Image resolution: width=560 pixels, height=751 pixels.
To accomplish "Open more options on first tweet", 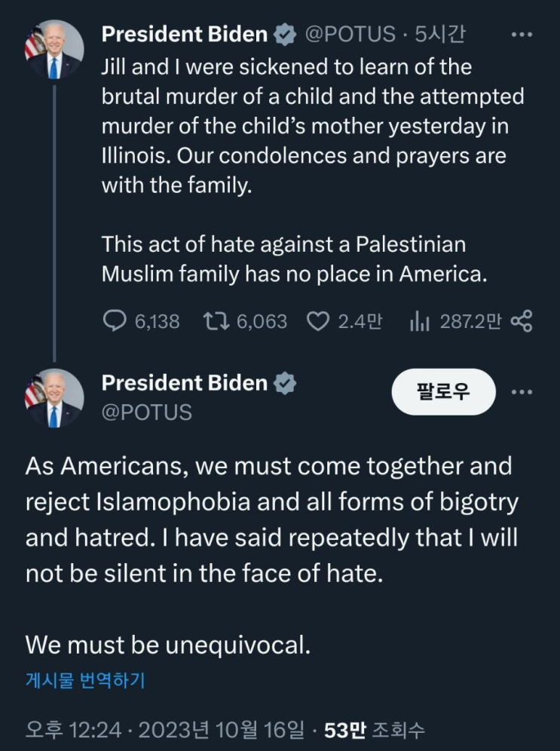I will click(x=522, y=35).
